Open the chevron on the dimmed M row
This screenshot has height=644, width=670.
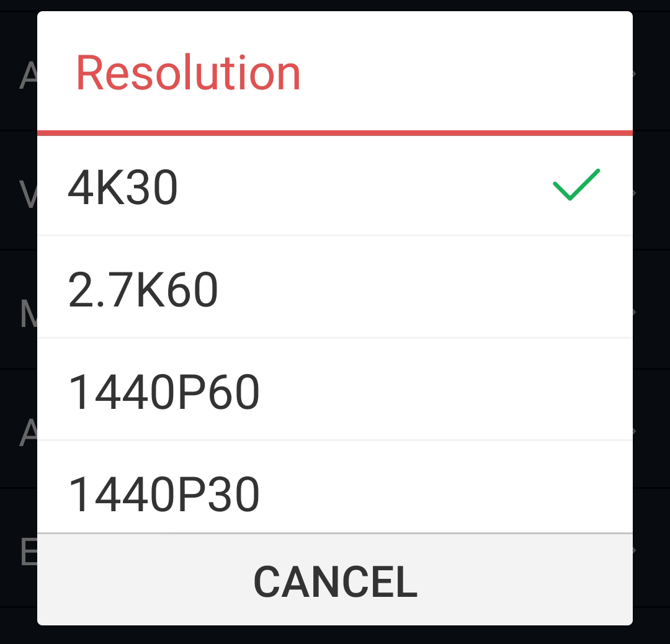coord(635,312)
